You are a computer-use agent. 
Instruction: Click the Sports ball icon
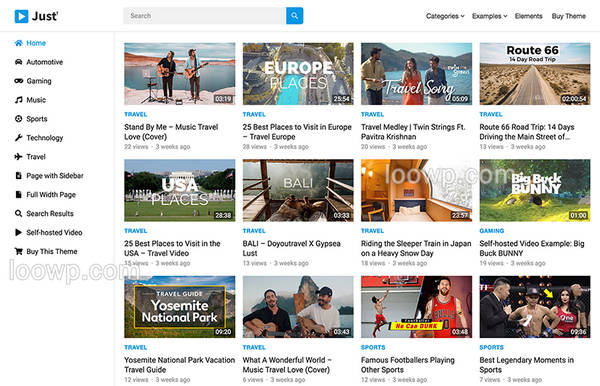coord(18,119)
